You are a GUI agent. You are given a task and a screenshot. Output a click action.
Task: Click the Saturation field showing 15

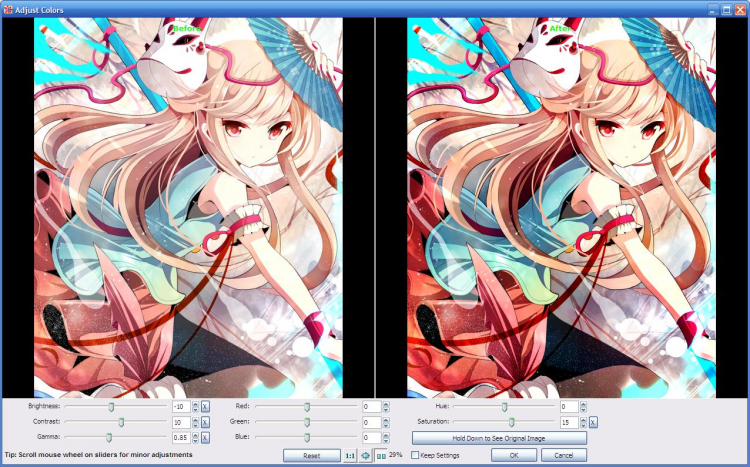pos(570,422)
